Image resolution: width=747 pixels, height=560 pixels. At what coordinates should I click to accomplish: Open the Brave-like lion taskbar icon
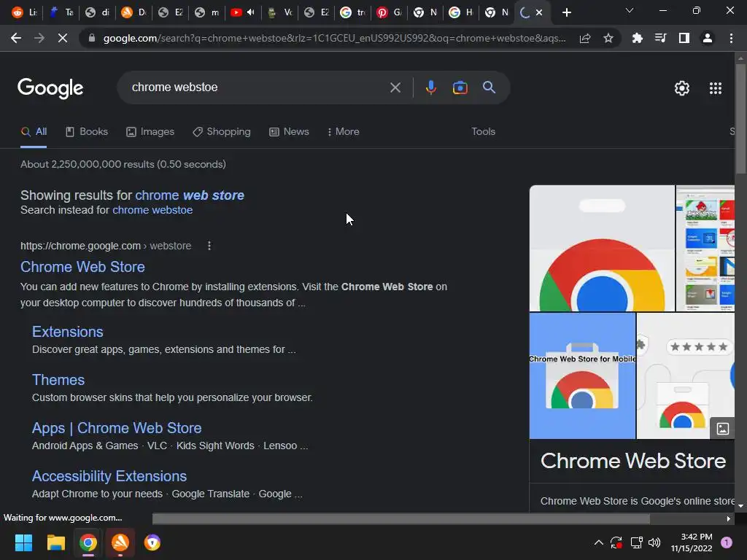152,542
